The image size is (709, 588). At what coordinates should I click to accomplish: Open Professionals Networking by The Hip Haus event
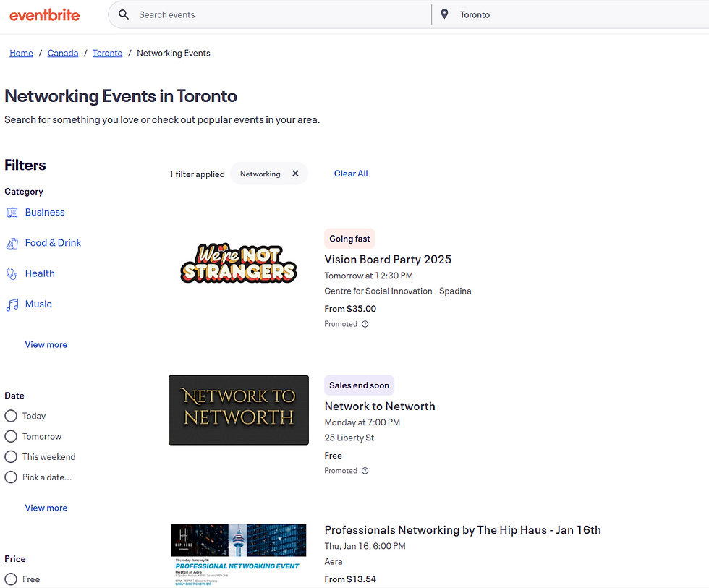coord(462,529)
